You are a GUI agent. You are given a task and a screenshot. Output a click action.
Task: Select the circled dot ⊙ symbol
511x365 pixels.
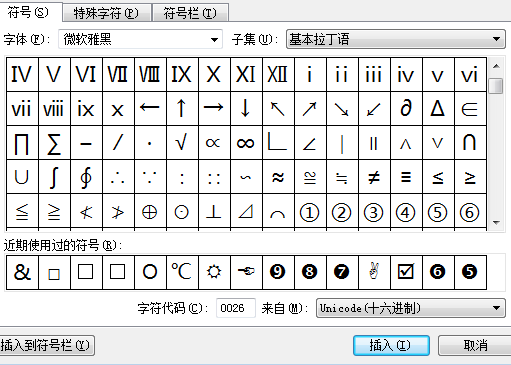coord(182,212)
